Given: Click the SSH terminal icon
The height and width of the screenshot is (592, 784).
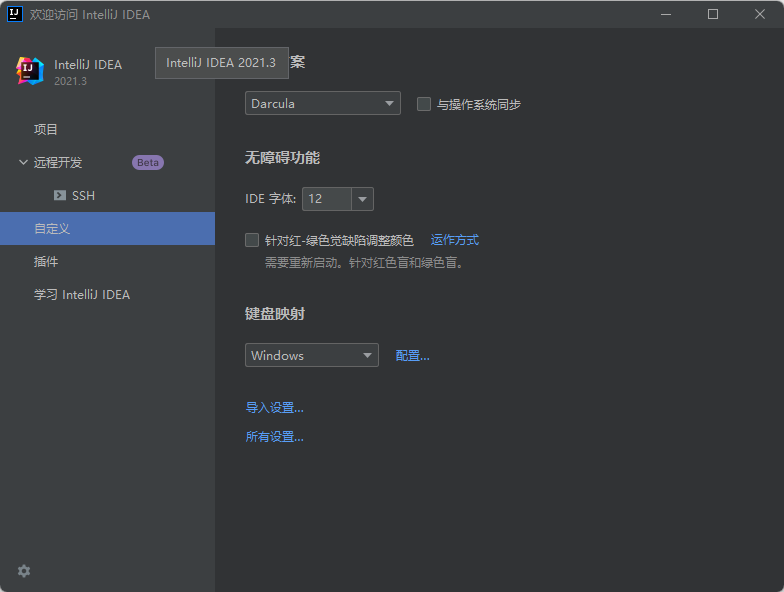Looking at the screenshot, I should 60,196.
